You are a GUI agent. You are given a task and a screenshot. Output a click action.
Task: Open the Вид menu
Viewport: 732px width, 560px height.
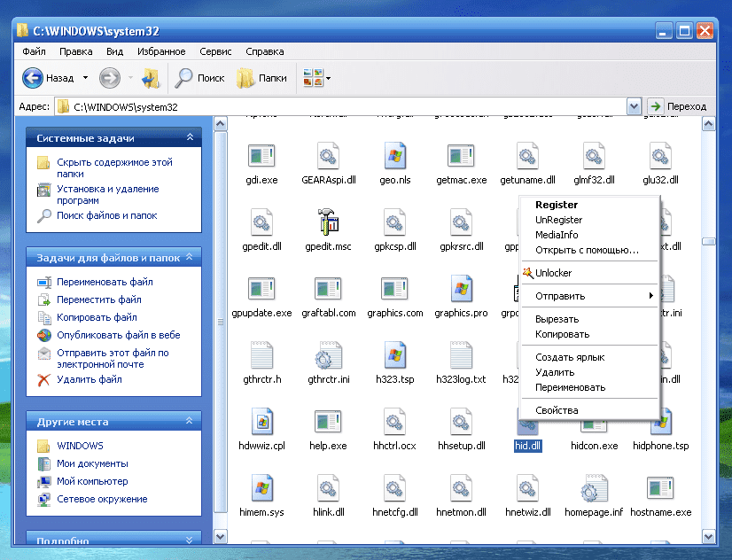[x=114, y=51]
